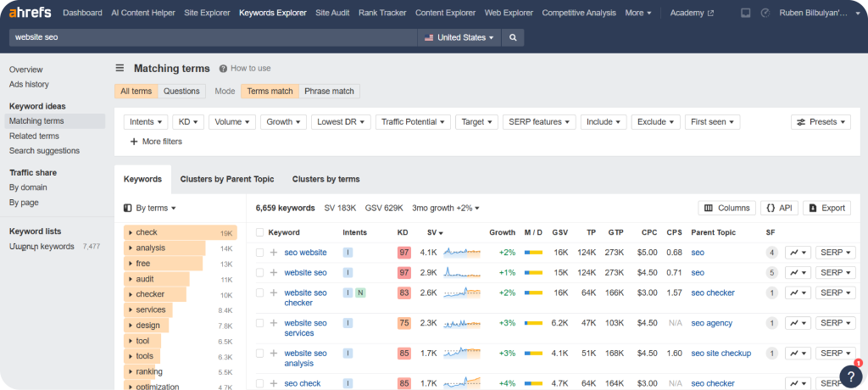This screenshot has width=868, height=390.
Task: Open the SERP features filter dropdown
Action: [x=539, y=122]
